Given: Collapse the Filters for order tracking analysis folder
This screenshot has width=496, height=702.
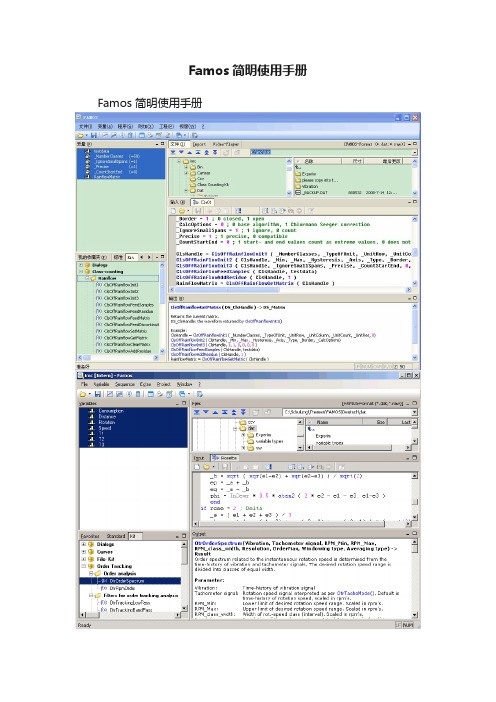Looking at the screenshot, I should click(x=90, y=595).
